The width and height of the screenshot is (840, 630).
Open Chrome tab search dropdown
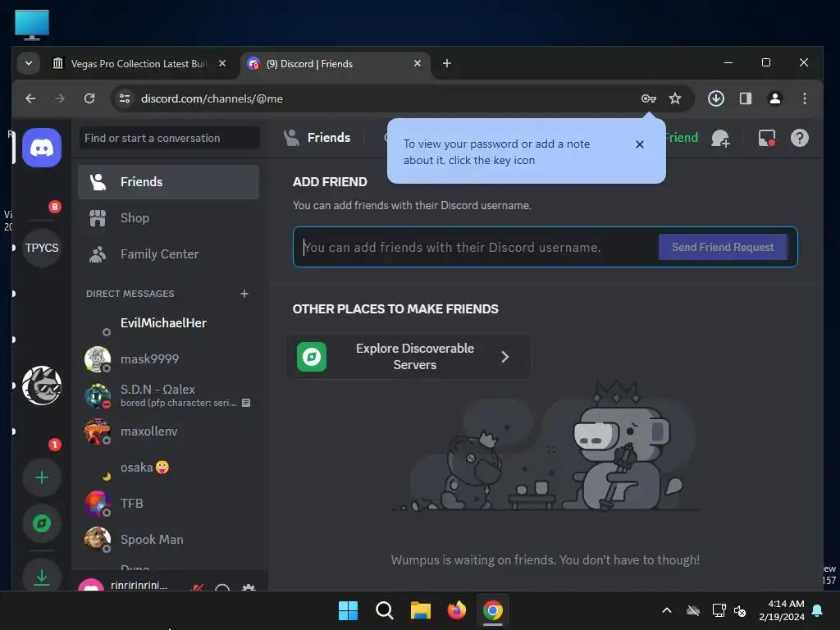point(29,63)
